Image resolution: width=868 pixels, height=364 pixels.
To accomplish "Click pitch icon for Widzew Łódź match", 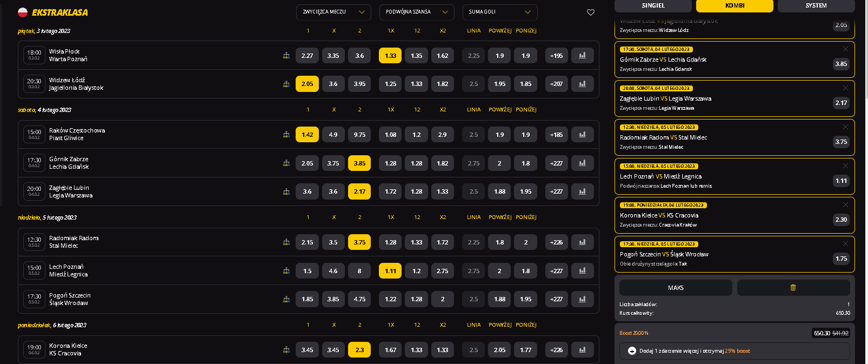I will click(286, 84).
